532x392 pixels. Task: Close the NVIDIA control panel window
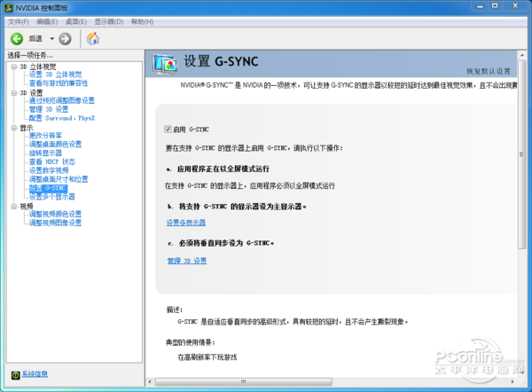[x=515, y=6]
